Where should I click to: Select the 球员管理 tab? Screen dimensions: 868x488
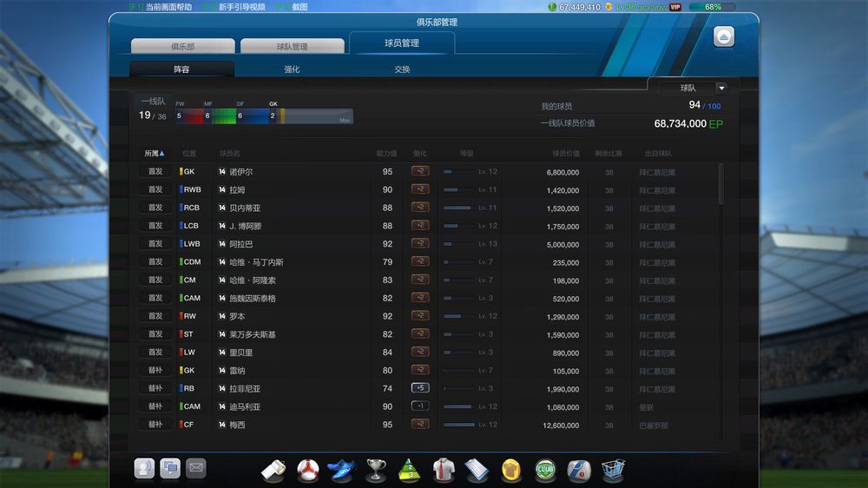[402, 43]
